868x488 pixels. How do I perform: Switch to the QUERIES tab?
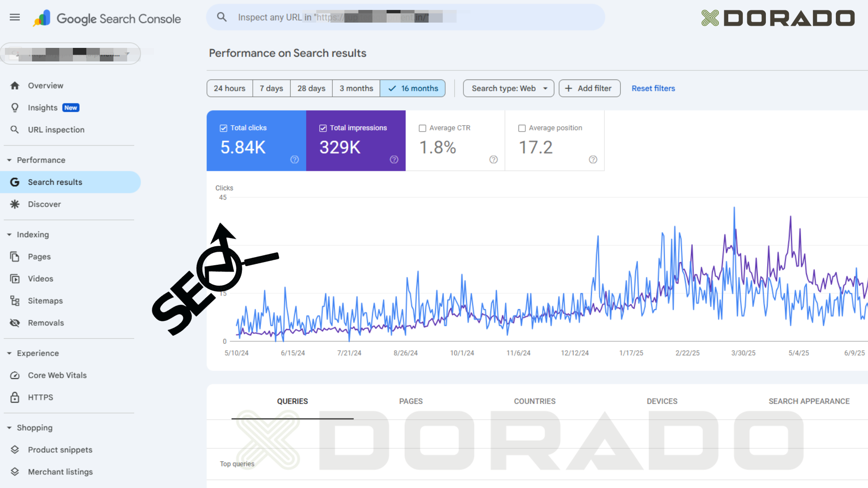click(292, 401)
